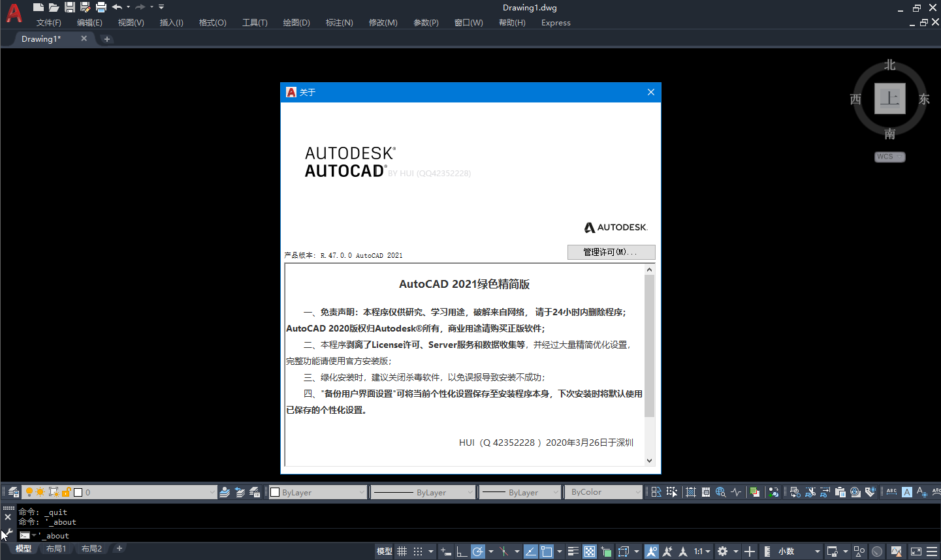This screenshot has width=941, height=560.
Task: Click the ViewCube 上 top face
Action: pos(889,99)
